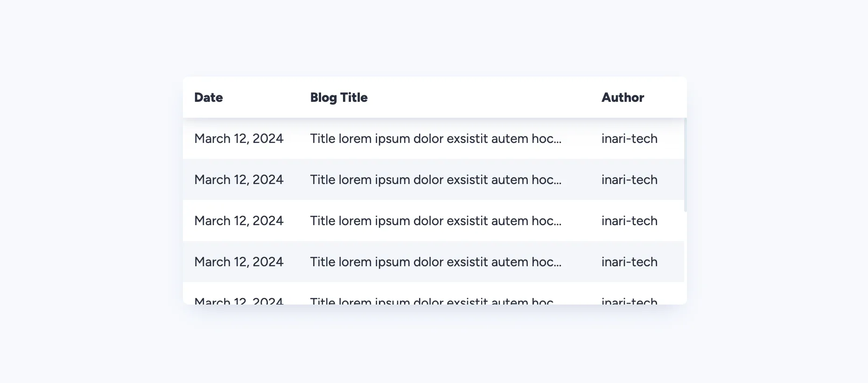Click the Author column header
Viewport: 868px width, 383px height.
pos(623,98)
